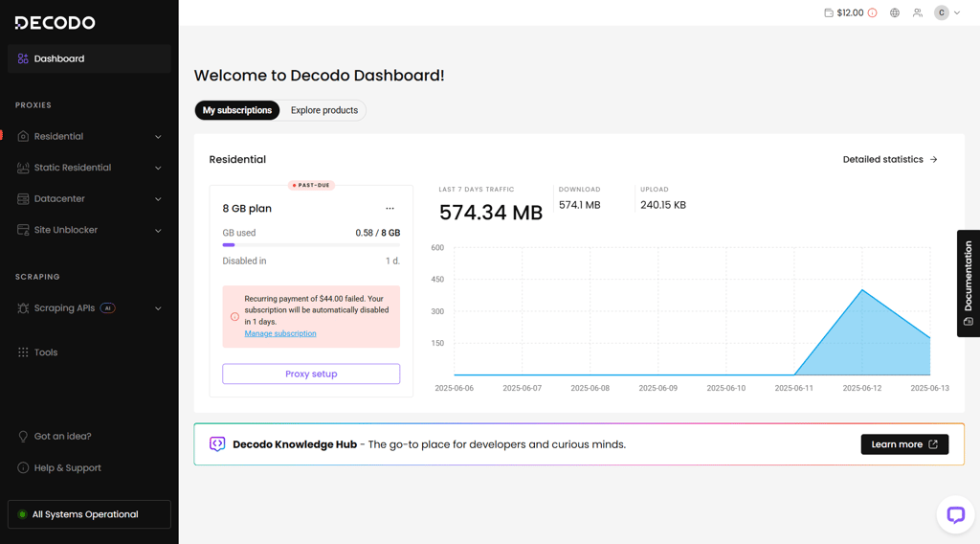This screenshot has height=544, width=980.
Task: Open the live chat bubble
Action: pos(956,514)
